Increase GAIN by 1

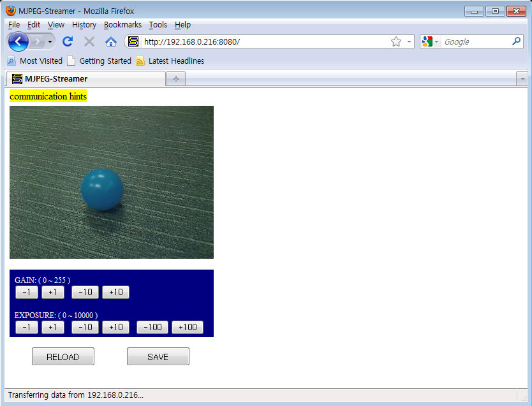tap(52, 292)
